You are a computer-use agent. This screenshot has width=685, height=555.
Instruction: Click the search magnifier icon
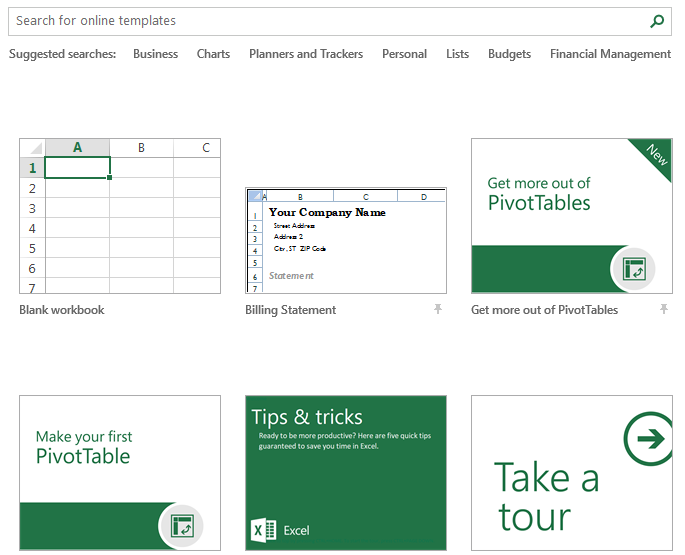pos(657,21)
